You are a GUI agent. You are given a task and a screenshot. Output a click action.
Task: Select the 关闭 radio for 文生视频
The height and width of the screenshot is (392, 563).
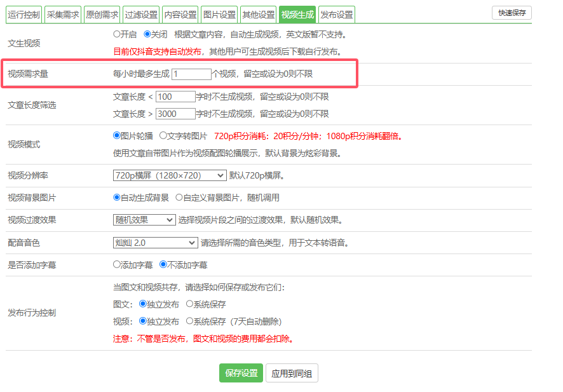pyautogui.click(x=147, y=34)
